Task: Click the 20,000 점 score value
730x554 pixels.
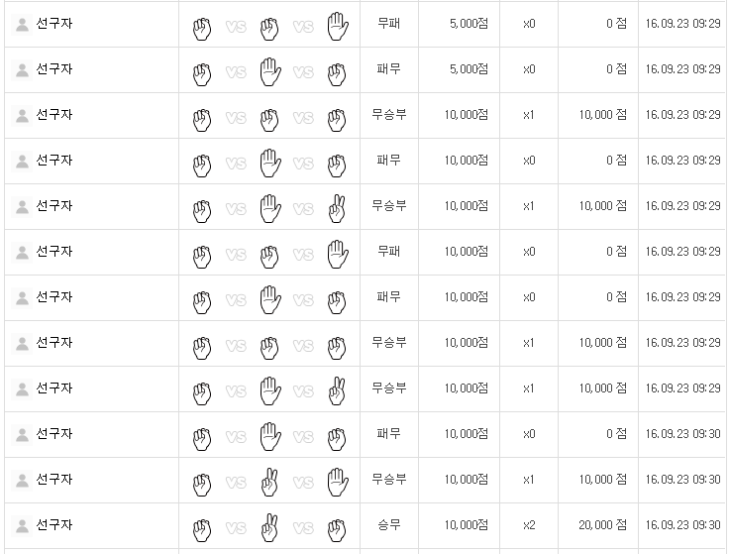Action: pos(601,525)
